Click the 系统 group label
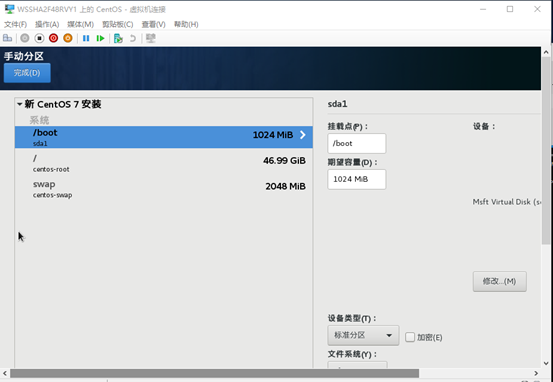This screenshot has width=553, height=382. [x=39, y=120]
